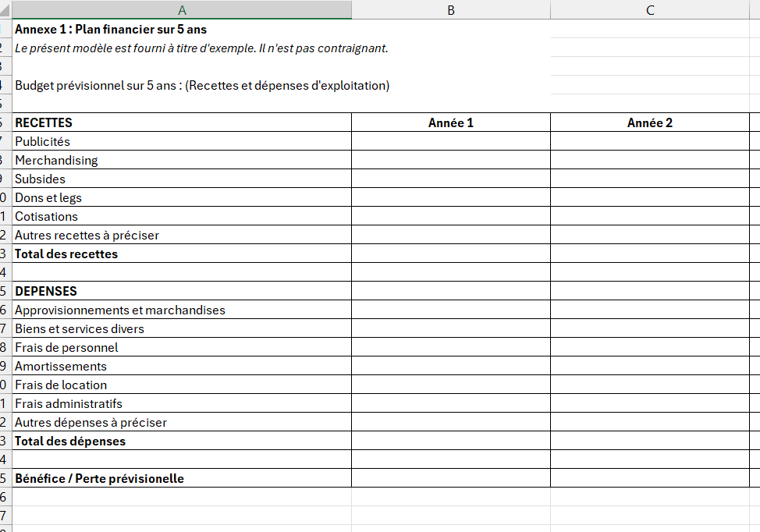The image size is (760, 532).
Task: Click the Année 1 cell for Publicités
Action: click(x=451, y=141)
